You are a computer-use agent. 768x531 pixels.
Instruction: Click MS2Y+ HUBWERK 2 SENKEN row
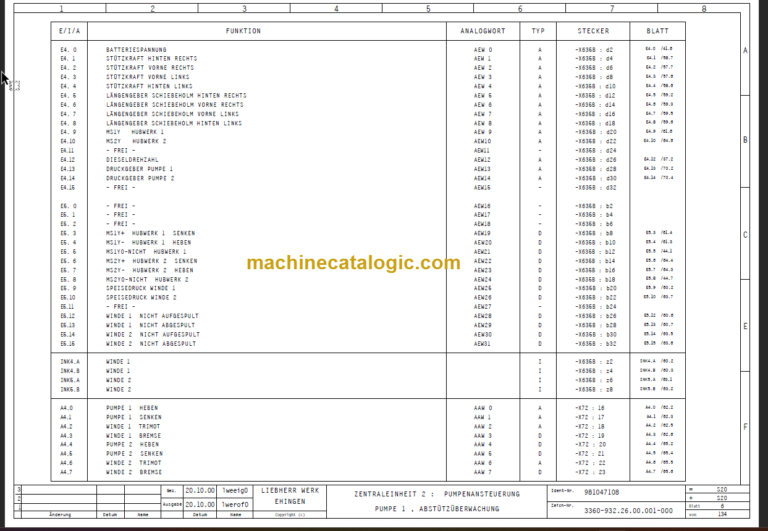click(x=152, y=261)
